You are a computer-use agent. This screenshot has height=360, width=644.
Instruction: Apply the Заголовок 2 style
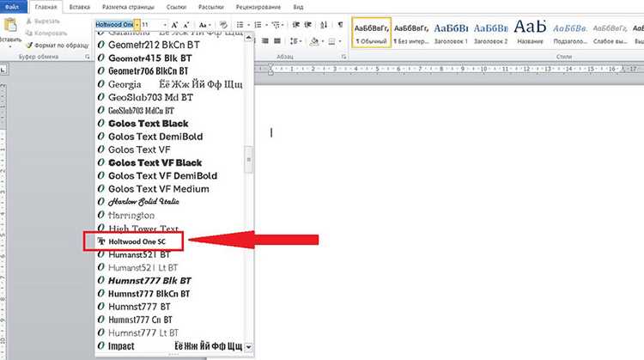pos(491,33)
